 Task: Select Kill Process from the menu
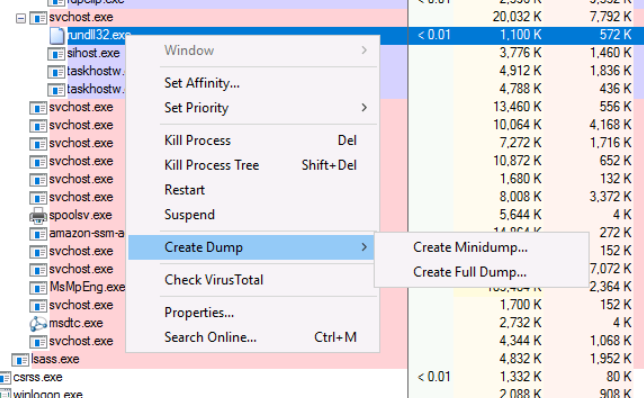point(252,141)
